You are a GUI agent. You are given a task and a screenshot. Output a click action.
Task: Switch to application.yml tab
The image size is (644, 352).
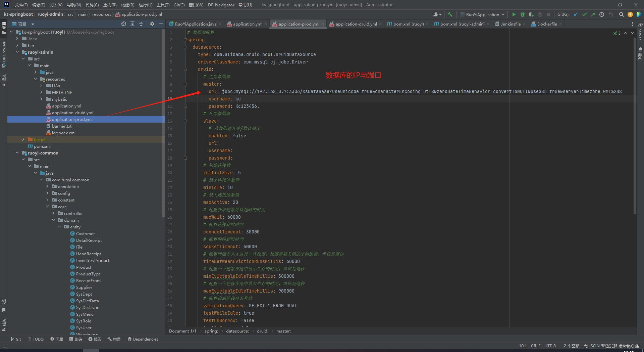247,24
